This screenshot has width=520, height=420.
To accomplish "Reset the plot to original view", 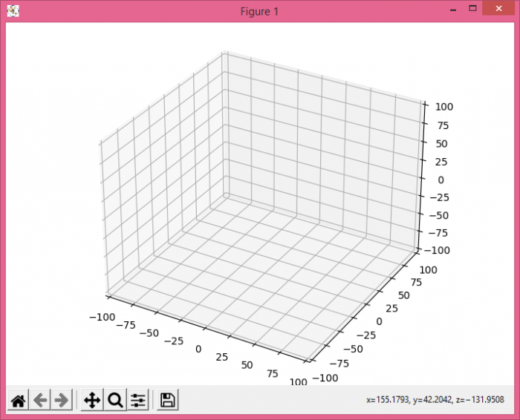I will click(18, 401).
